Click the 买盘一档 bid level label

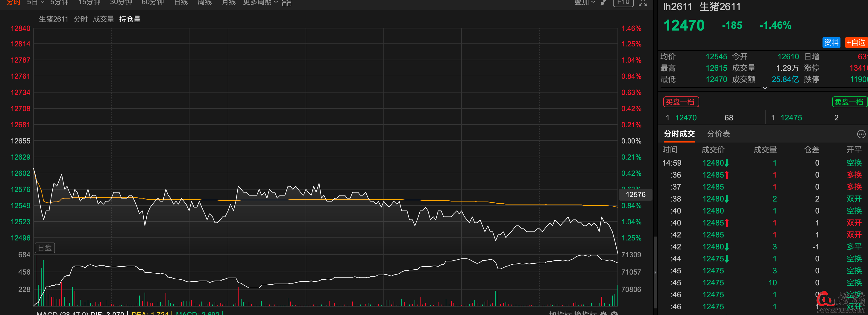[x=681, y=102]
